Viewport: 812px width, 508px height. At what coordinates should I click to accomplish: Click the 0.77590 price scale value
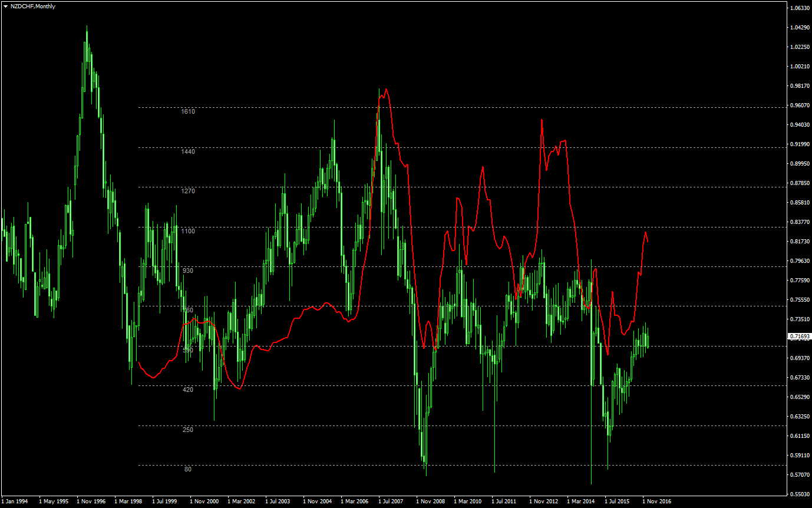(x=800, y=281)
